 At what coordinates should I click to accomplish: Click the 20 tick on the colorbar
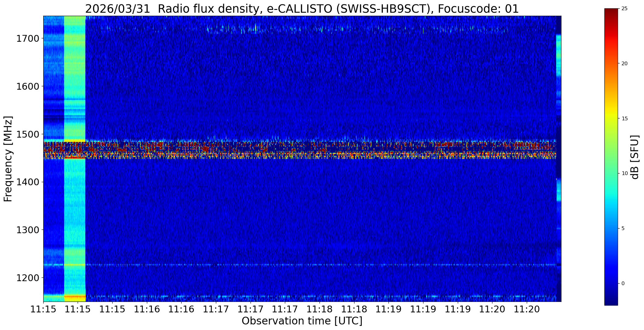pyautogui.click(x=625, y=63)
